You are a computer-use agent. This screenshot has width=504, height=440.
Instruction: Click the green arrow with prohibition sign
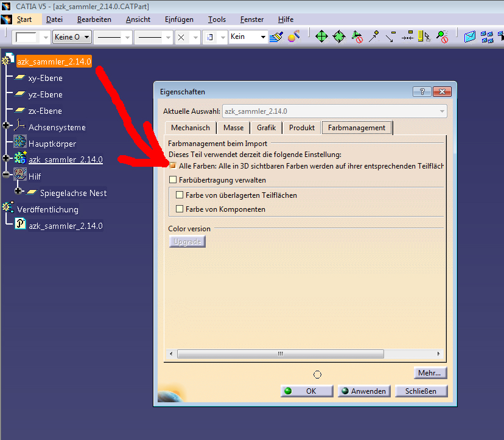(357, 37)
